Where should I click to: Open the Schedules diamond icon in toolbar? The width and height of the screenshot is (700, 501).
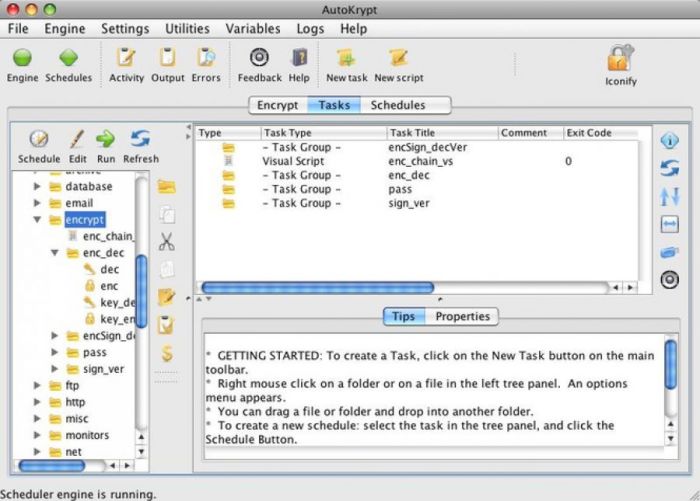(x=68, y=58)
